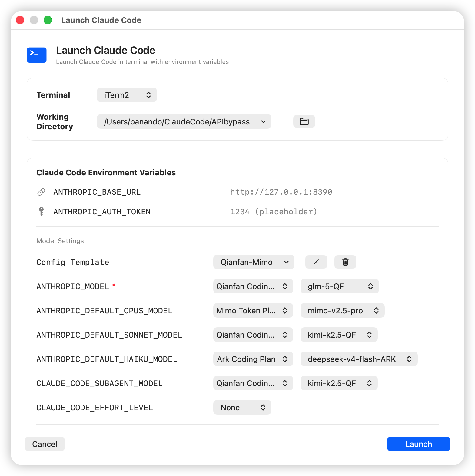475x476 pixels.
Task: Click the CLAUDE_CODE_EFFORT_LEVEL label
Action: pyautogui.click(x=95, y=408)
